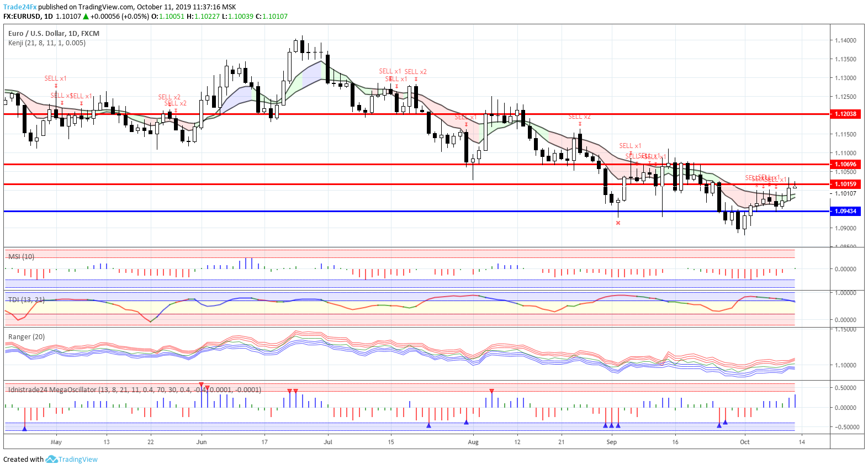Click the May label on time axis
868x469 pixels.
56,442
